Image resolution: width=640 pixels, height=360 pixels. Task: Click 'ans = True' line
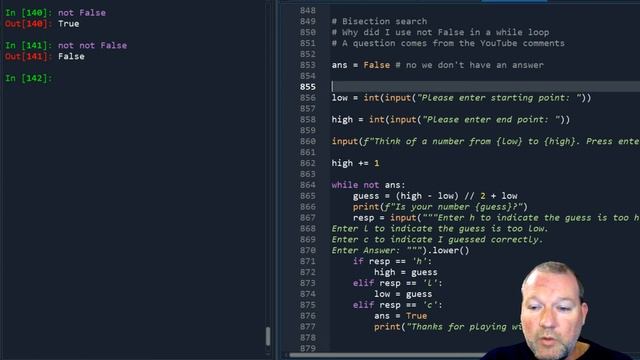400,316
